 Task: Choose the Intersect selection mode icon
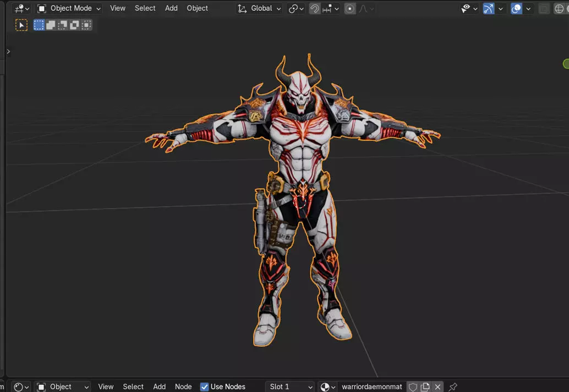tap(86, 25)
